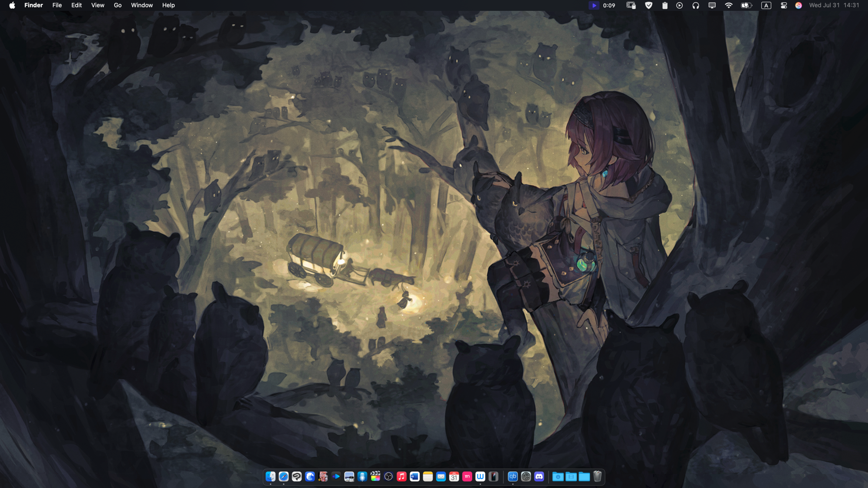Open the Go menu

[x=118, y=6]
